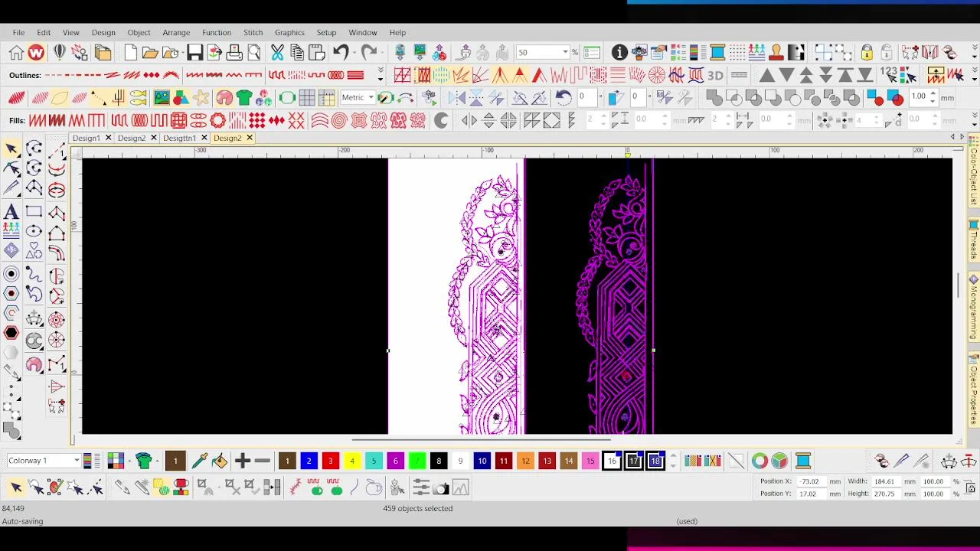Click the red Wilcom W logo icon
Image resolution: width=980 pixels, height=551 pixels.
tap(36, 52)
